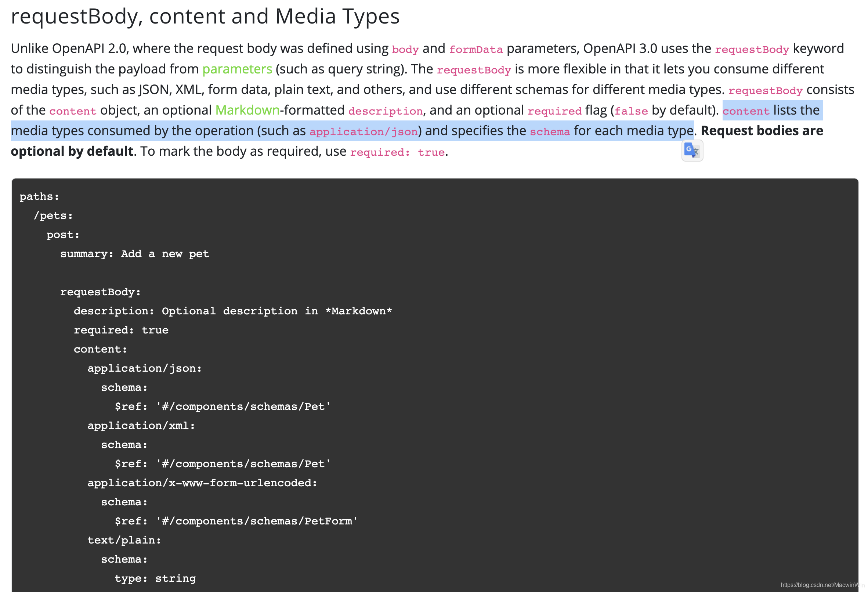Click the paths: line in code block
The image size is (868, 592).
point(39,196)
